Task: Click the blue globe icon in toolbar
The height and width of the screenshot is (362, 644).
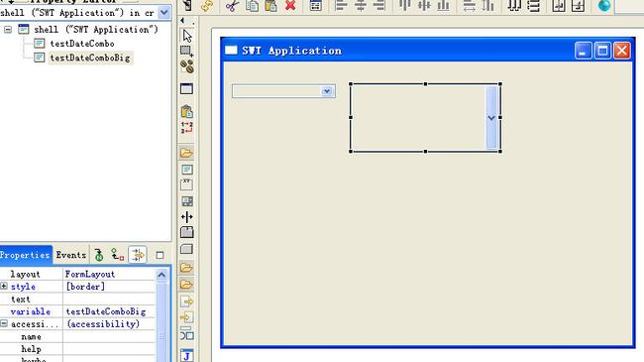Action: pos(604,6)
